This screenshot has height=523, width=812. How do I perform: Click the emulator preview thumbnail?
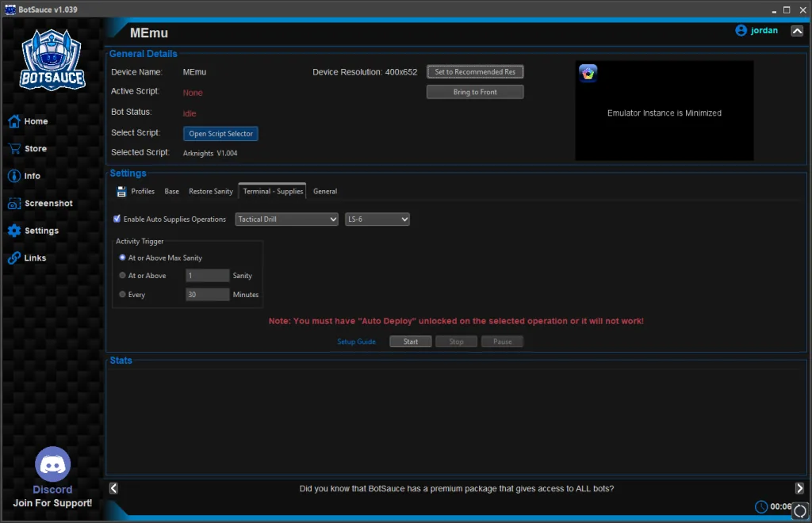pos(665,111)
